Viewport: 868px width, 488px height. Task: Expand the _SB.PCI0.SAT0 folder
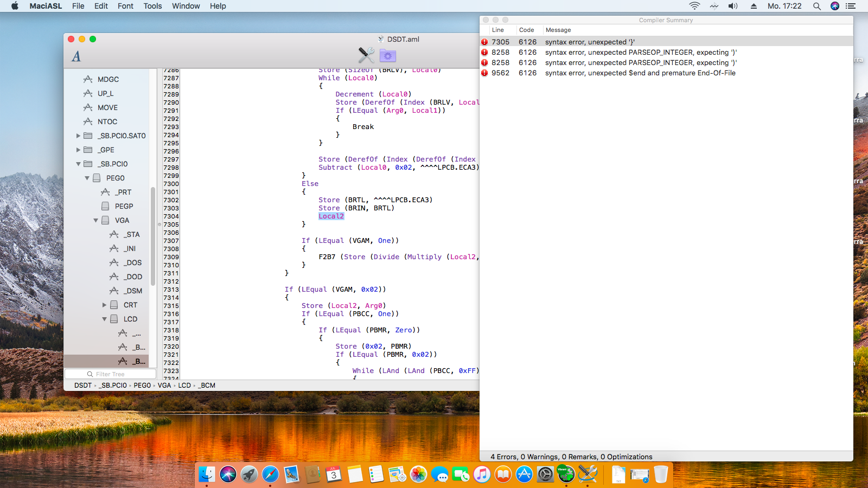click(78, 136)
